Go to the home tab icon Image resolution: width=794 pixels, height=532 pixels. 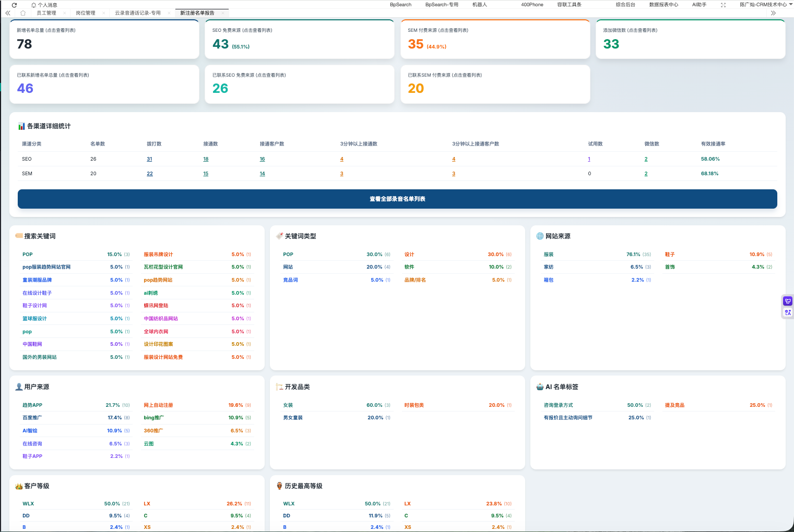point(23,13)
